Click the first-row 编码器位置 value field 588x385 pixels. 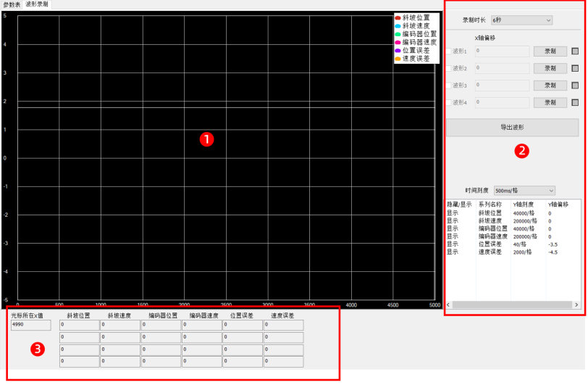161,325
